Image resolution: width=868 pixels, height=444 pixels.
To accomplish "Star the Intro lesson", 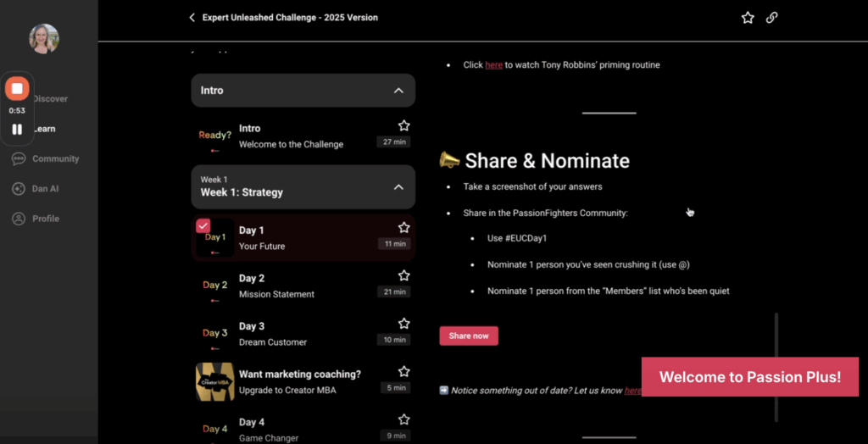I will (403, 126).
